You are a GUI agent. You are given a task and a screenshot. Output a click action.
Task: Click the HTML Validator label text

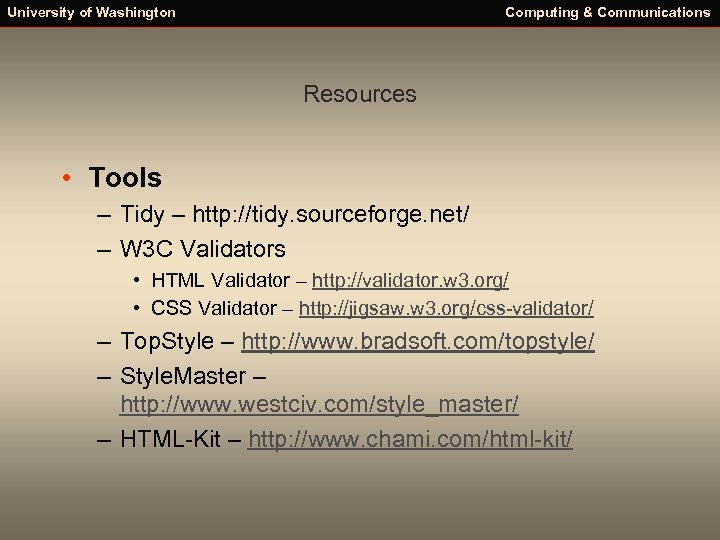207,281
